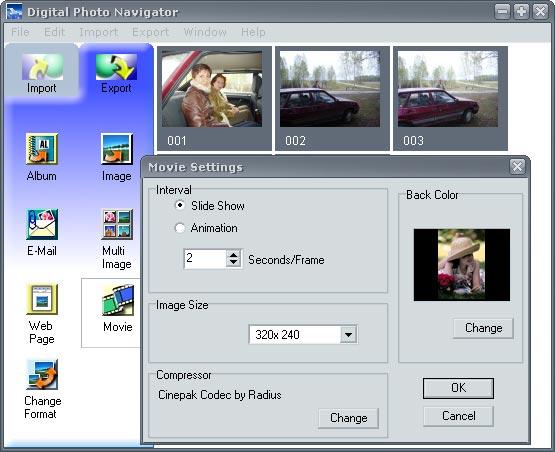This screenshot has width=555, height=452.
Task: Click Change in the Compressor section
Action: (348, 418)
